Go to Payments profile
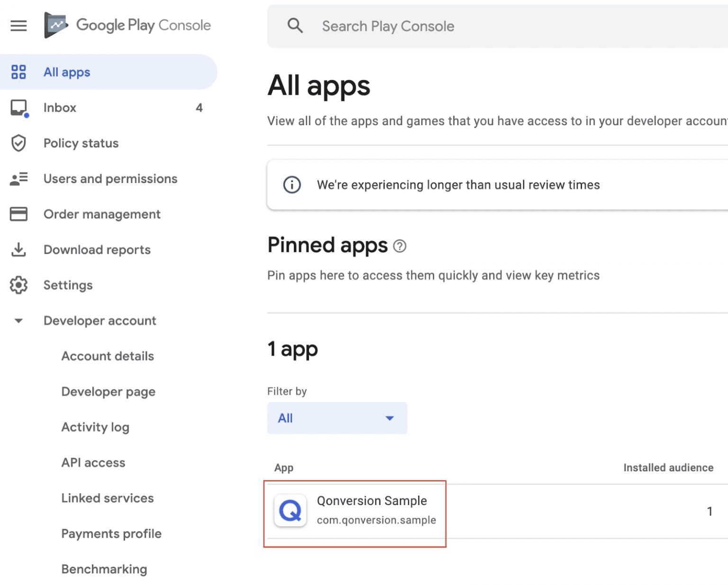The width and height of the screenshot is (728, 585). click(111, 534)
